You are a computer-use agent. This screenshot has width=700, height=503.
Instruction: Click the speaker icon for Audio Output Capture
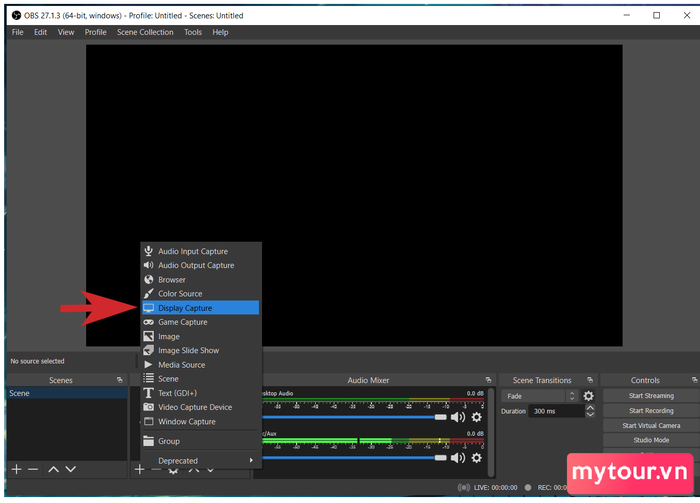[x=149, y=265]
